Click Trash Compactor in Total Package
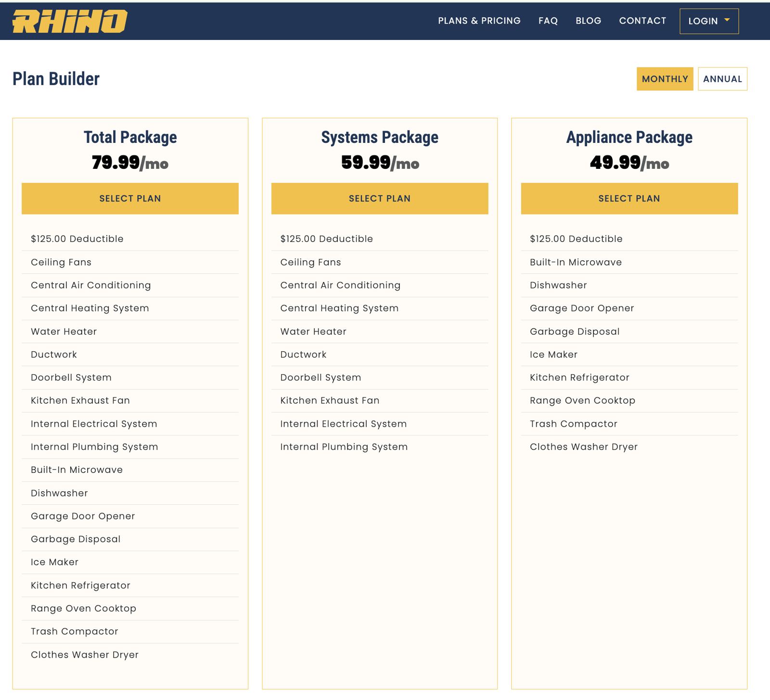 (x=130, y=632)
